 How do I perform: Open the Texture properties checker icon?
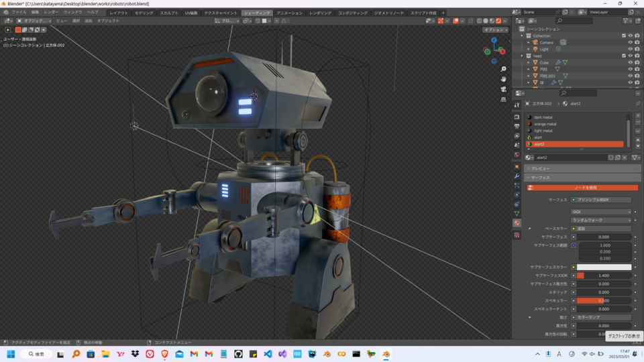[x=517, y=235]
